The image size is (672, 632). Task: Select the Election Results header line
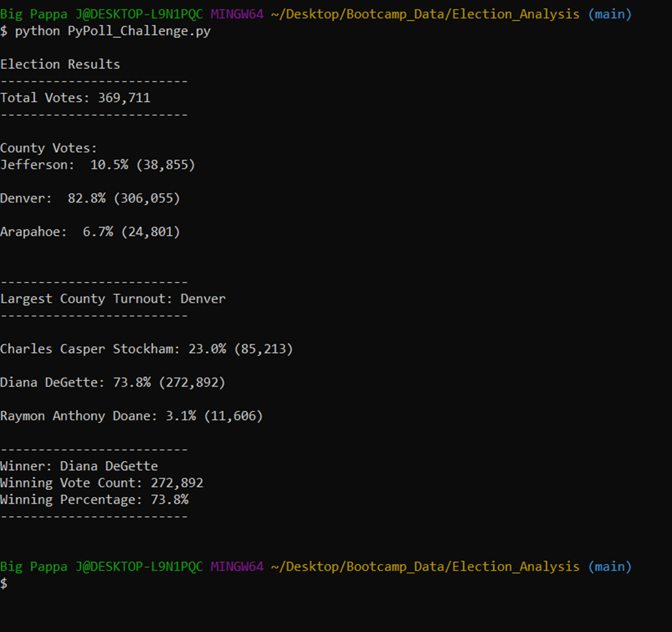tap(60, 63)
